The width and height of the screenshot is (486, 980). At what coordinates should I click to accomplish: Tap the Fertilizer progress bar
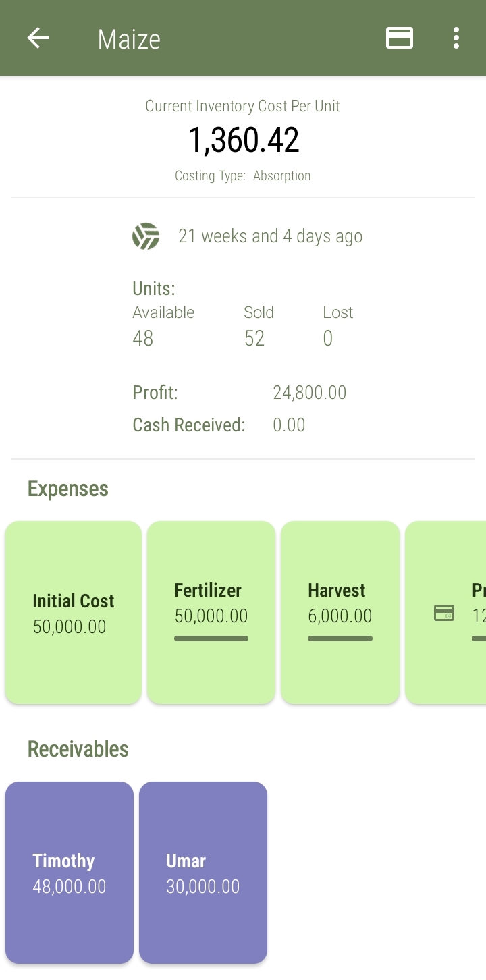click(x=211, y=638)
